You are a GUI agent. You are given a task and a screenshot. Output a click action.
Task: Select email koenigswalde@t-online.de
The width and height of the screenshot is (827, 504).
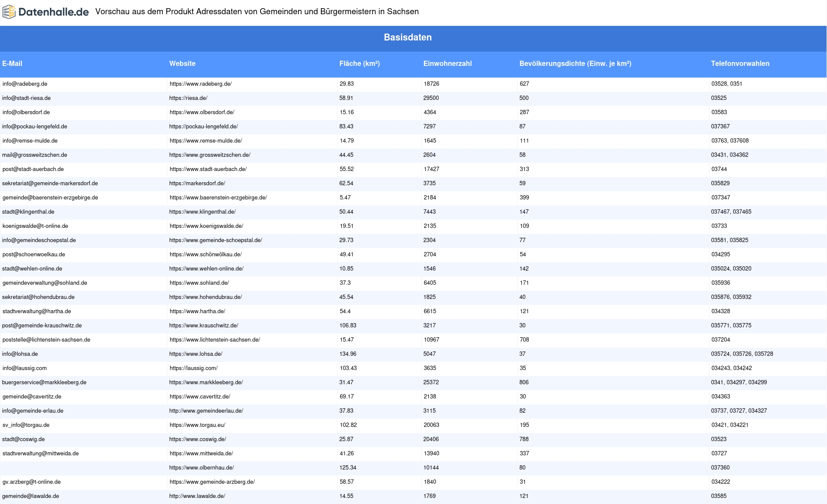pos(35,226)
